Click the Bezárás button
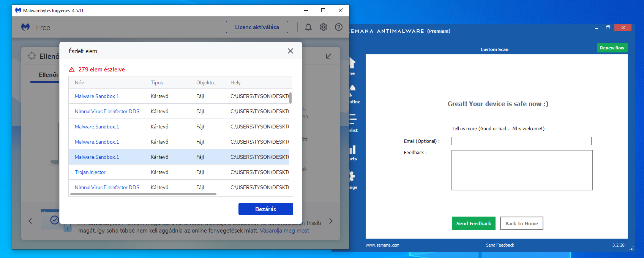 coord(266,209)
